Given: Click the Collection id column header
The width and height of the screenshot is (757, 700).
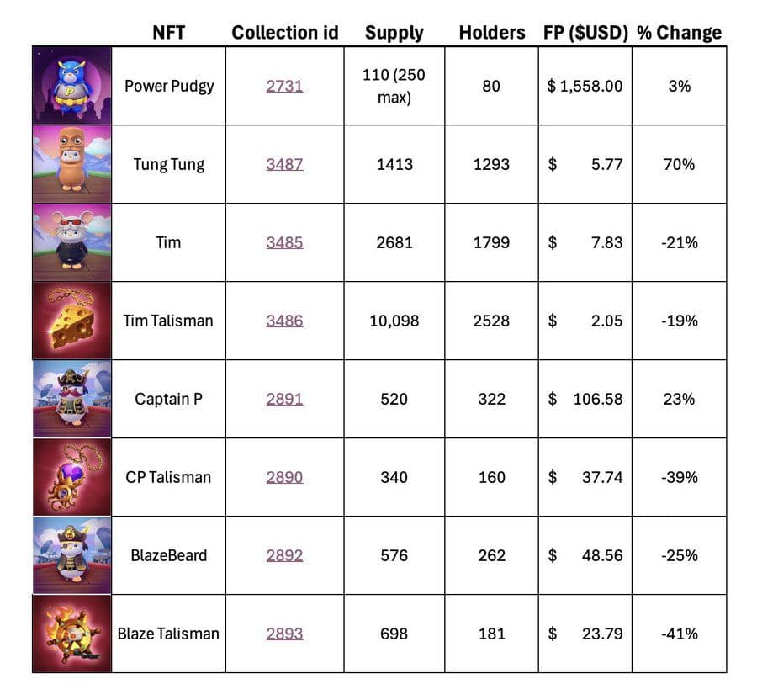Looking at the screenshot, I should click(284, 33).
